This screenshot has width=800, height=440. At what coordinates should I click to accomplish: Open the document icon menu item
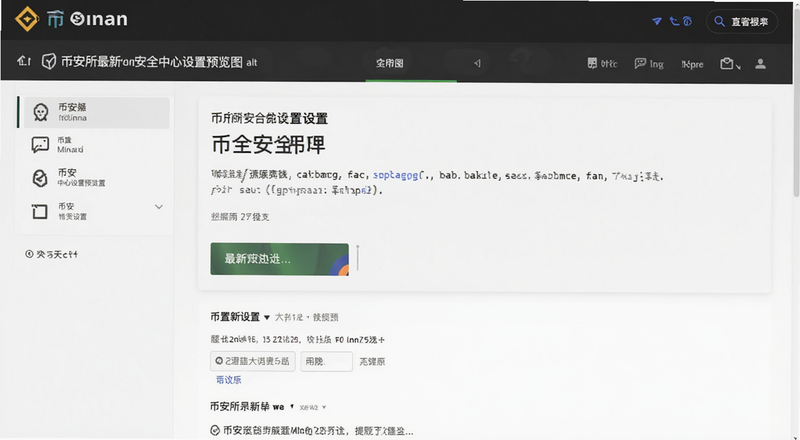click(x=602, y=64)
